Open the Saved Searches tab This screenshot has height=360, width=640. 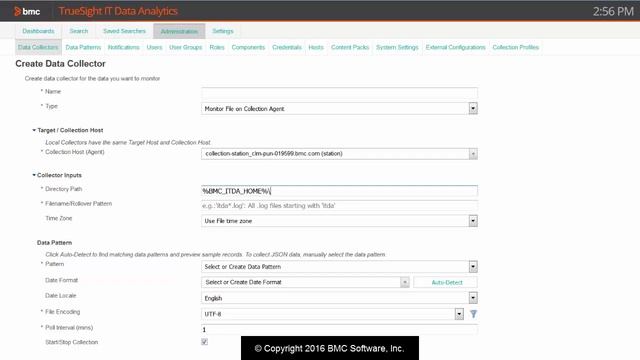[x=124, y=31]
